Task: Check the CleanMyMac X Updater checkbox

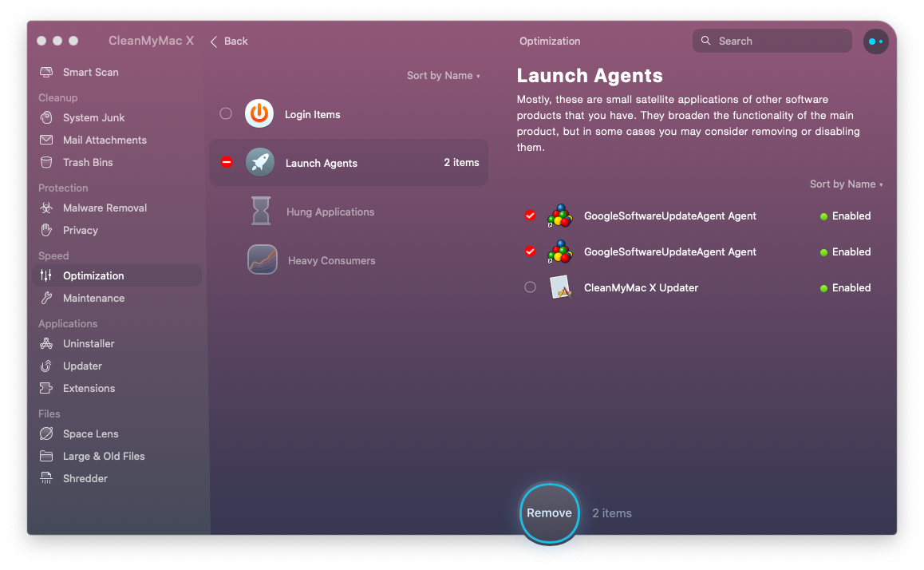Action: tap(531, 287)
